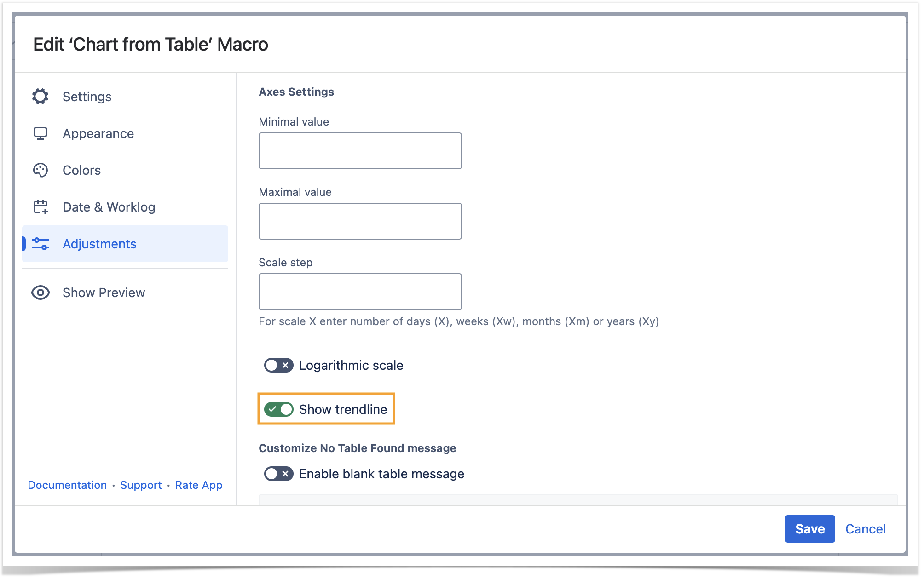Enable the blank table message toggle
The image size is (924, 579).
(278, 474)
